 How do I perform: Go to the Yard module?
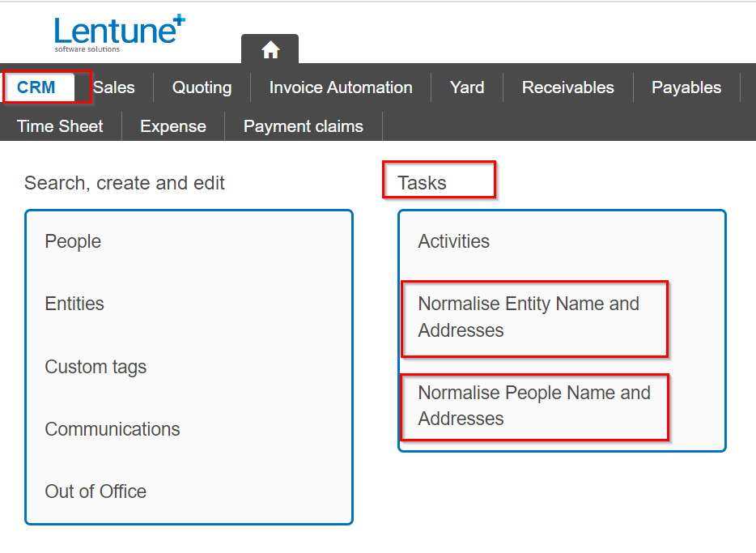tap(467, 87)
